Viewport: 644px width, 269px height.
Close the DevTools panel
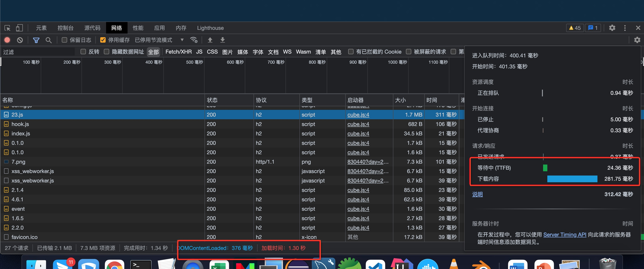tap(638, 28)
